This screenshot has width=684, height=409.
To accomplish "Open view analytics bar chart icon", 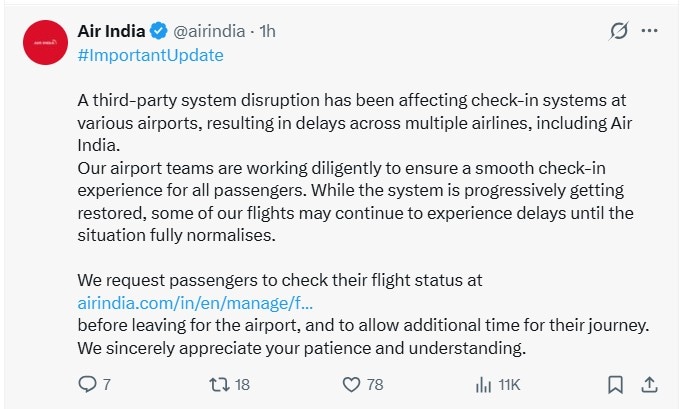I will click(x=483, y=384).
